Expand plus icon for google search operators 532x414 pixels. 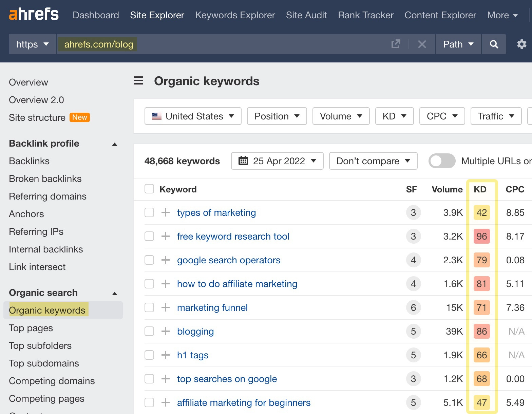[x=166, y=260]
